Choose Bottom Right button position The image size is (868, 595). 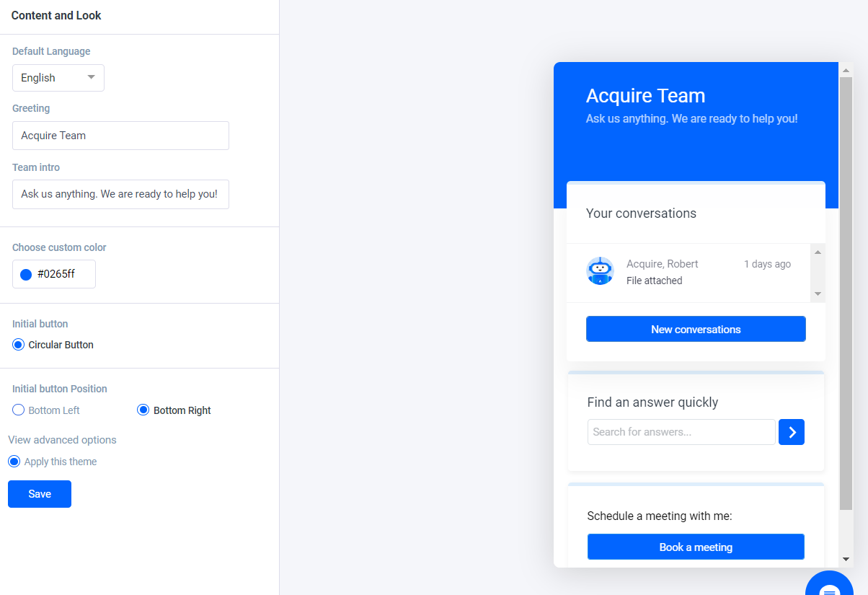click(143, 410)
